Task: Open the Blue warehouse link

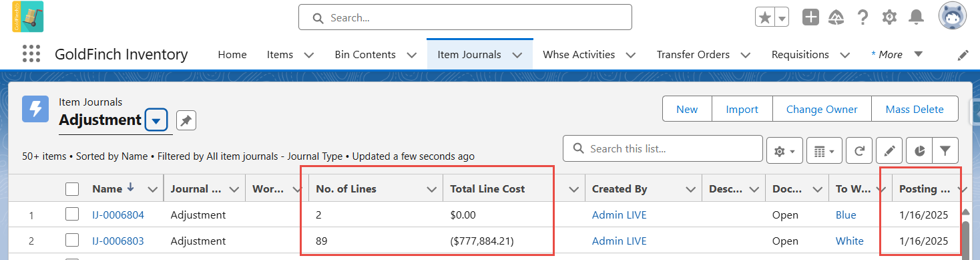Action: 846,215
